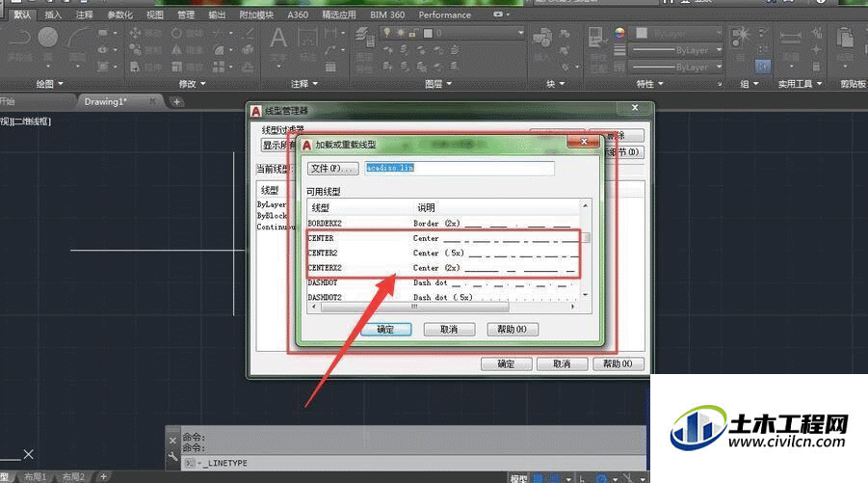Toggle grid display in status bar
This screenshot has height=483, width=868.
coord(538,478)
